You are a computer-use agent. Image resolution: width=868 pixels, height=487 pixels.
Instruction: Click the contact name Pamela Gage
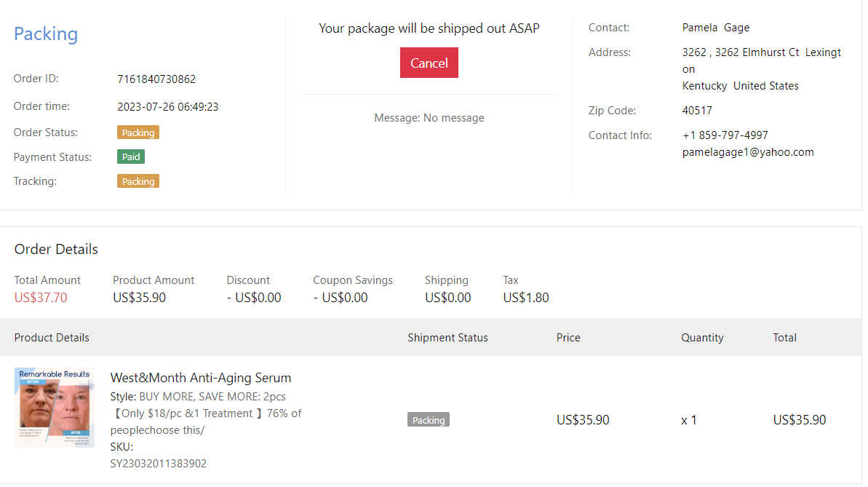(715, 28)
